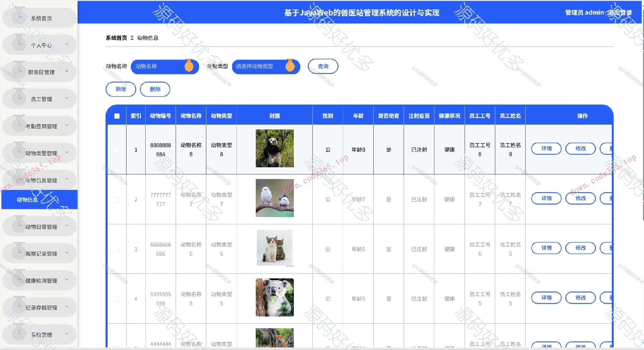Open the 请选择动物类型 dropdown
The image size is (644, 350).
(x=262, y=66)
